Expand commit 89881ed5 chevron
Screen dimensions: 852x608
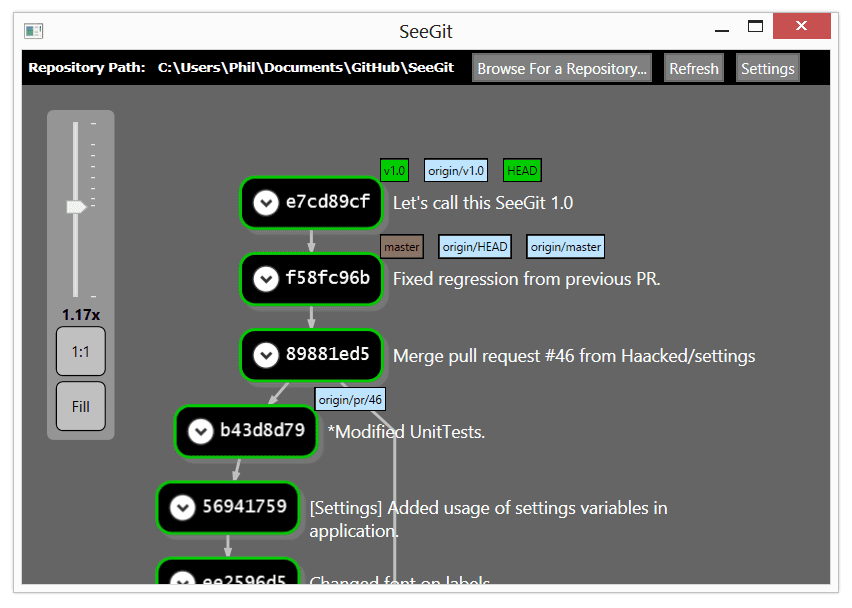pos(266,355)
